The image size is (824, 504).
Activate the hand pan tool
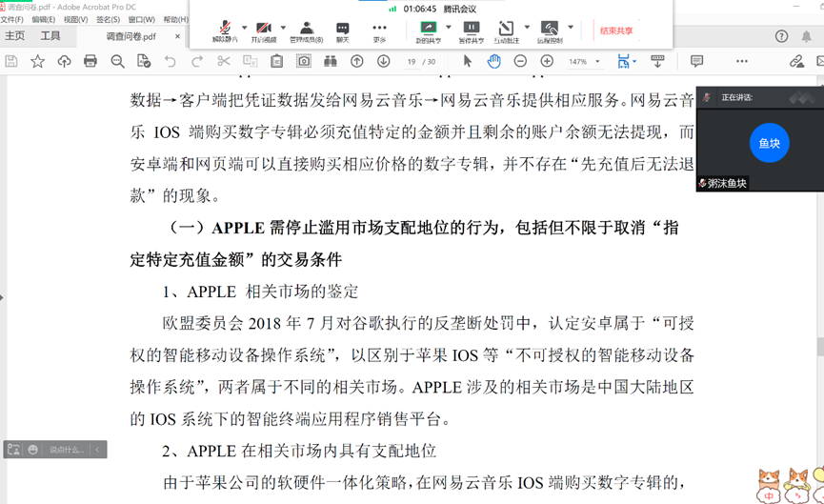[x=494, y=62]
